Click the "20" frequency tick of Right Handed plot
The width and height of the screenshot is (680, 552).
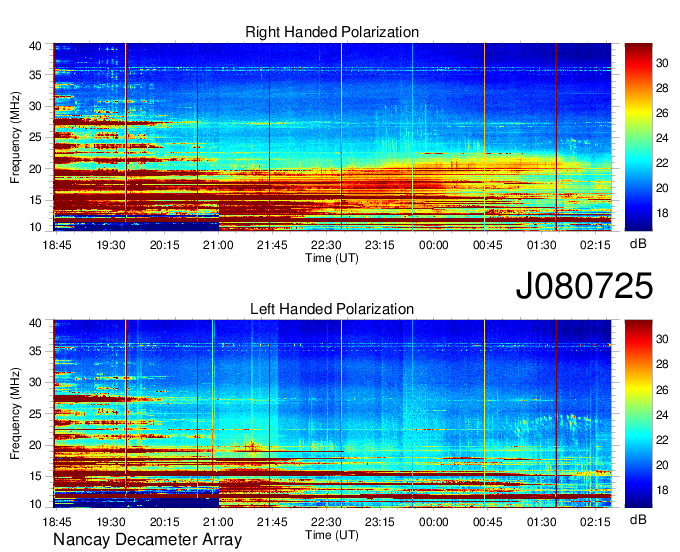click(x=35, y=169)
